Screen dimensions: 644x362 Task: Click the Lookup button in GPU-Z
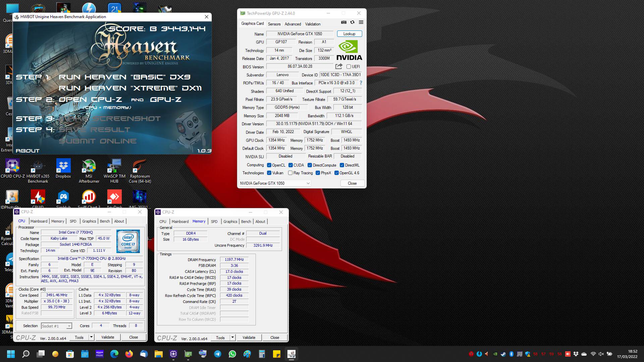(x=349, y=34)
